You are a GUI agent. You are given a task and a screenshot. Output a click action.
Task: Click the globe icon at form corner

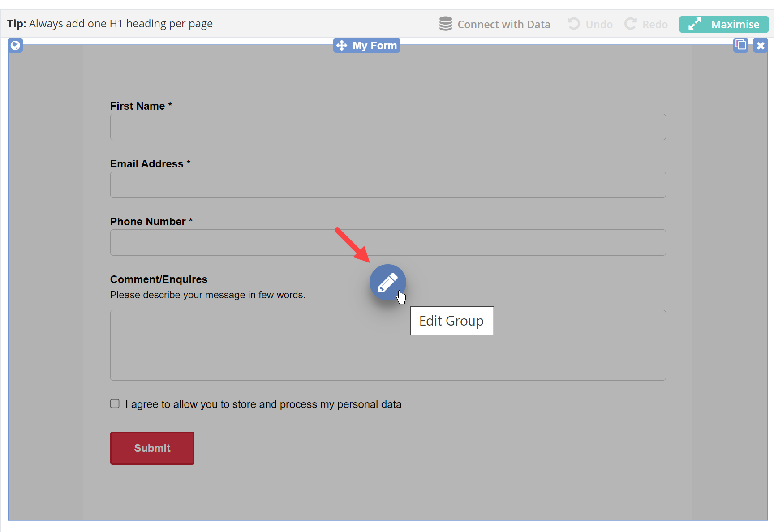[x=15, y=45]
